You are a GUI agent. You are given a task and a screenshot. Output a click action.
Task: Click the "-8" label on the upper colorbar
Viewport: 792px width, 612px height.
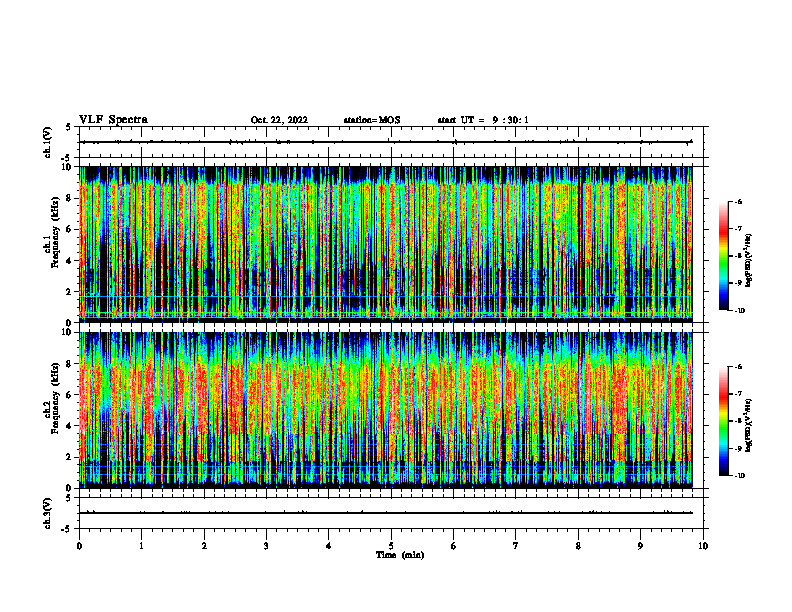(738, 256)
